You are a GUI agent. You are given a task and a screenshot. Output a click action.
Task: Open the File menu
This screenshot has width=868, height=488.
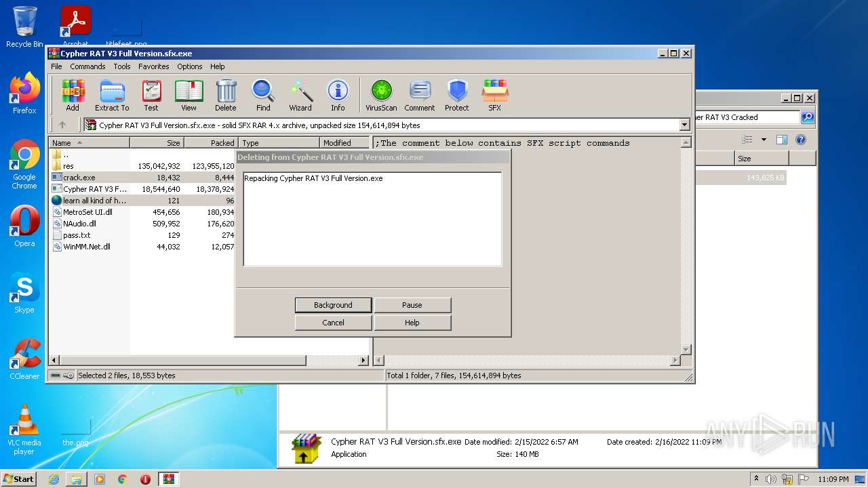(56, 66)
